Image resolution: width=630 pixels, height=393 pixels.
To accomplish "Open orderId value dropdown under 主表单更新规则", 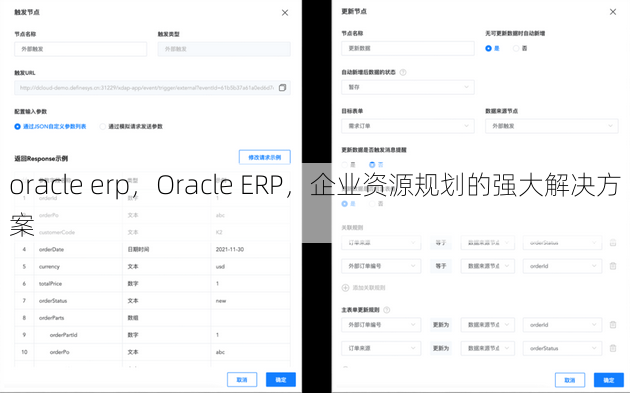I will click(x=562, y=325).
